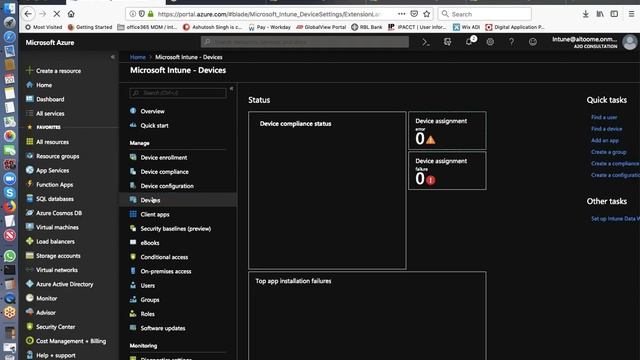Click Home breadcrumb link

click(x=138, y=57)
